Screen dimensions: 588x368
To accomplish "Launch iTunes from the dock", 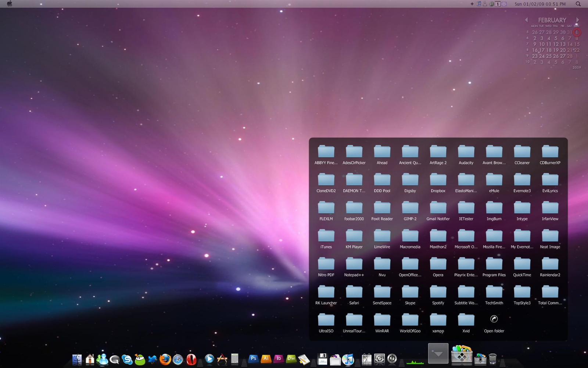I will point(348,359).
